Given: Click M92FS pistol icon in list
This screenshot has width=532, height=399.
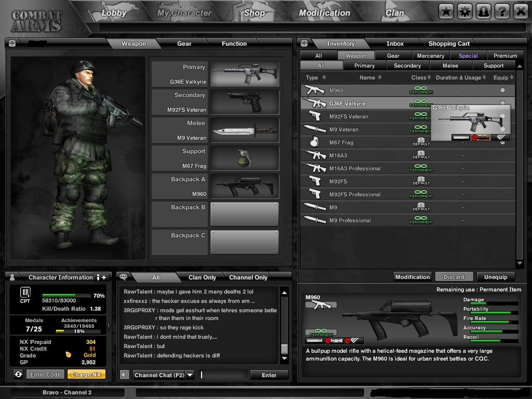Looking at the screenshot, I should point(315,181).
